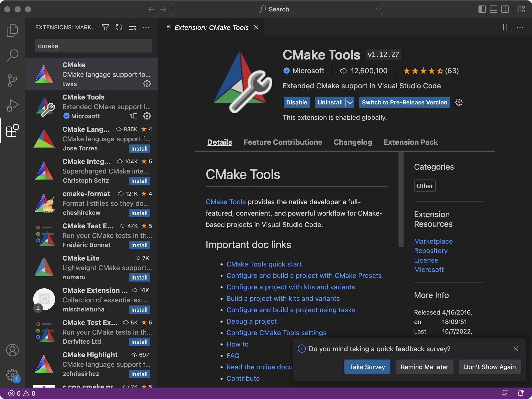Expand the Uninstall dropdown arrow
Image resolution: width=532 pixels, height=399 pixels.
tap(349, 102)
